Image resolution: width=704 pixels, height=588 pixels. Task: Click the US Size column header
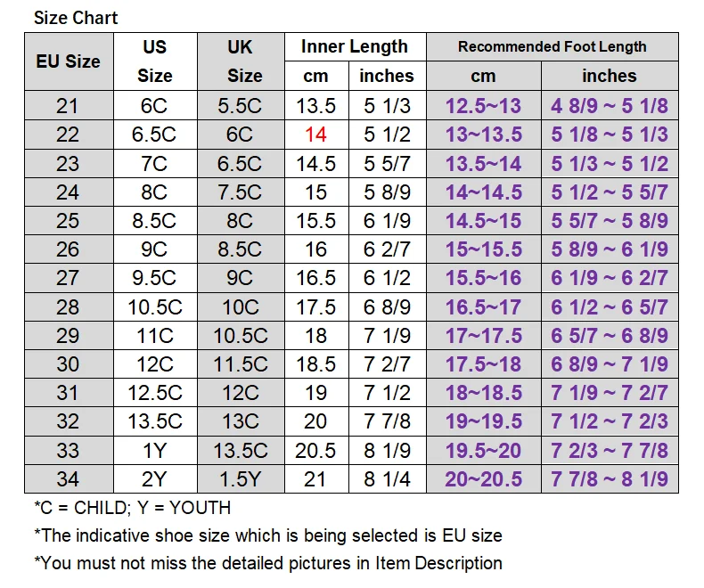pos(154,61)
